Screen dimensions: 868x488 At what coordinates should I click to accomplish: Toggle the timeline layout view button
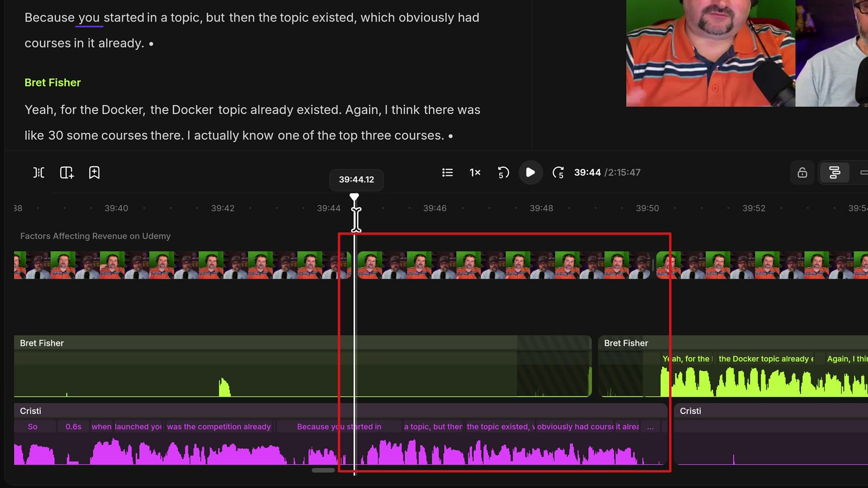[x=834, y=173]
